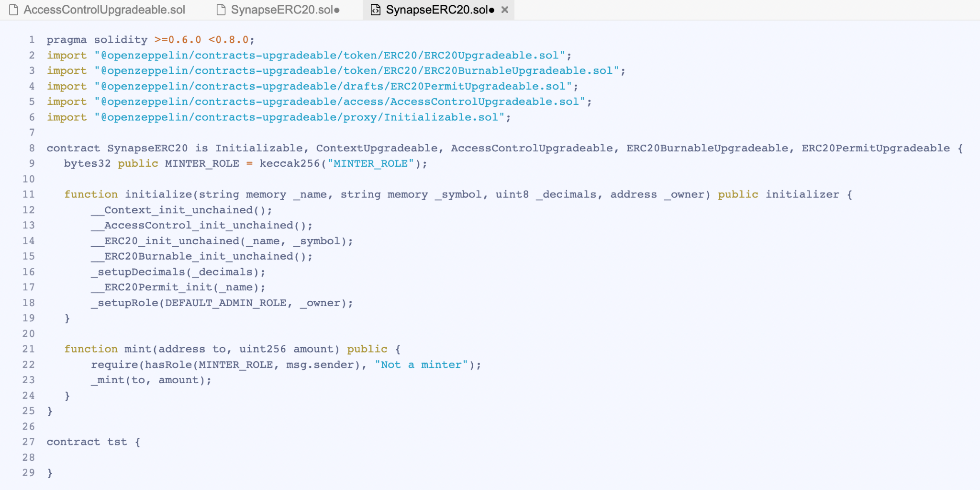This screenshot has width=980, height=490.
Task: Click '__AccessControl_init_unchained();' call
Action: pyautogui.click(x=201, y=225)
